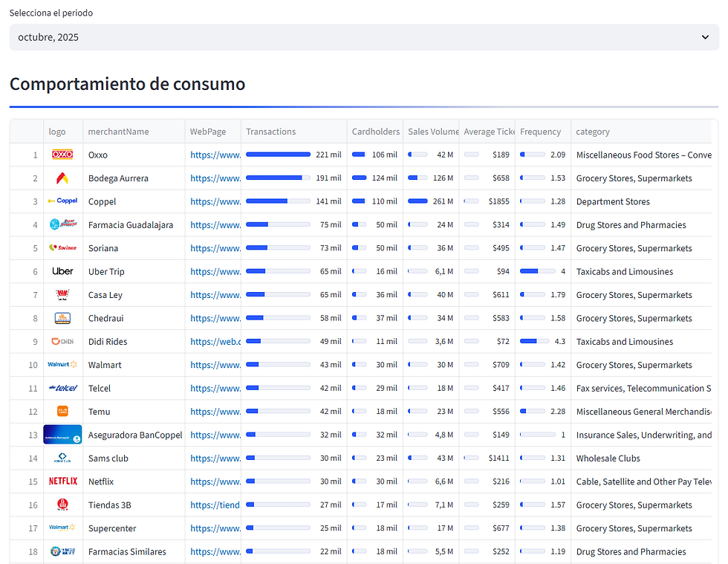Click Oxxo's transactions progress bar

coord(278,155)
